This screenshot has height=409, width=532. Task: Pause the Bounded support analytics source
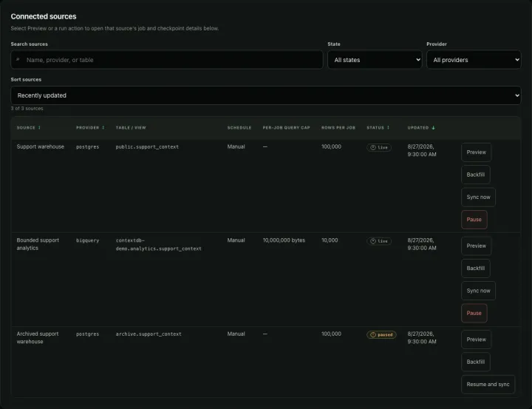pos(474,313)
